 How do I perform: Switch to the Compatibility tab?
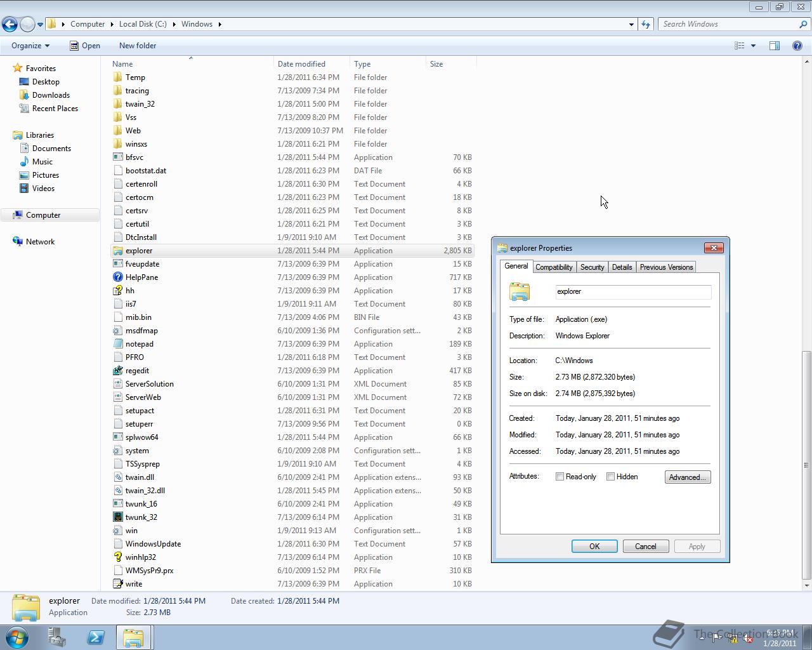(x=554, y=267)
